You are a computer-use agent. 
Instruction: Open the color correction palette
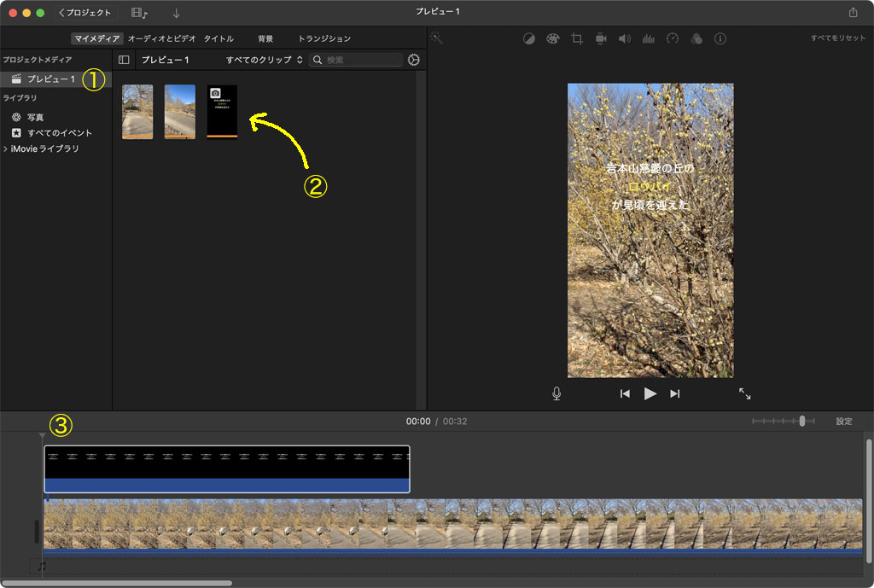(552, 39)
